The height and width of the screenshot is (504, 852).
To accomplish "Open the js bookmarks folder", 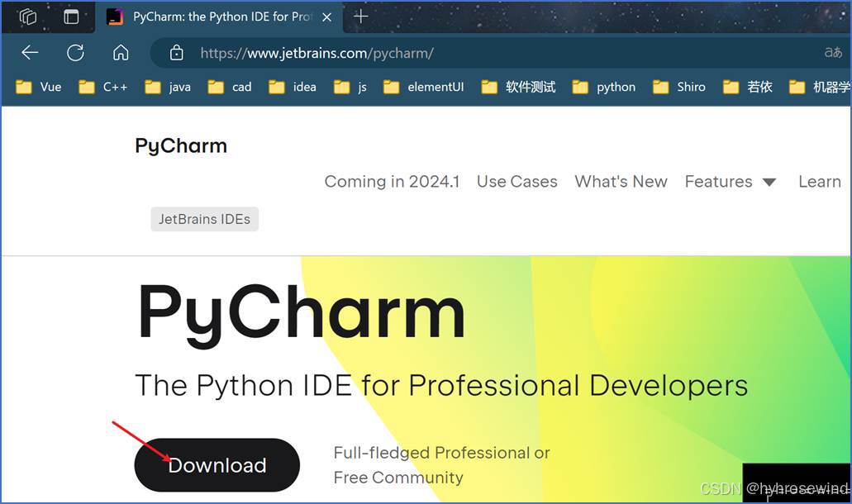I will (350, 87).
